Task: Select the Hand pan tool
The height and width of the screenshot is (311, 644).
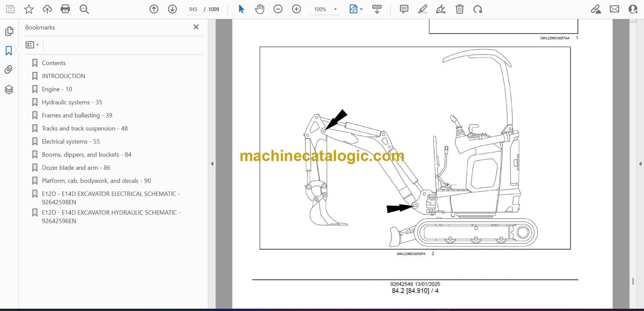Action: [259, 9]
